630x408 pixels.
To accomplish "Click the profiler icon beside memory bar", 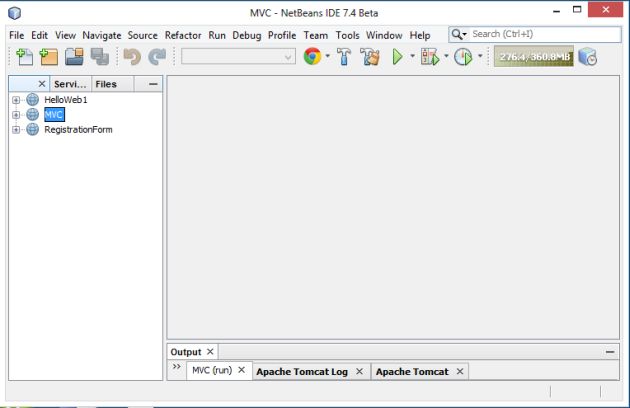I will click(x=588, y=57).
